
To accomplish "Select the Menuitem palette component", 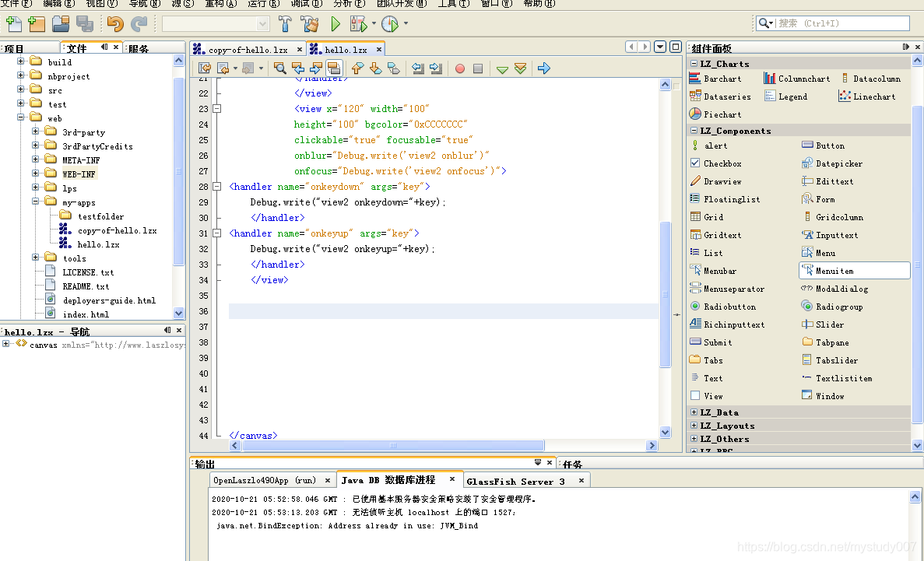I will [855, 271].
